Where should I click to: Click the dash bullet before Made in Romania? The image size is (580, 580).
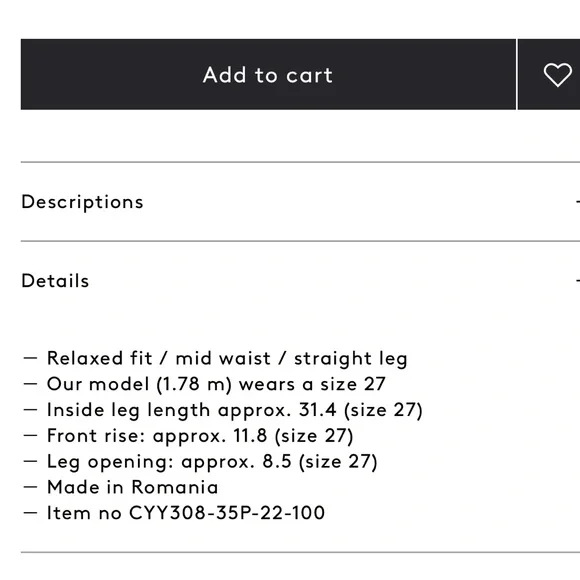[30, 487]
